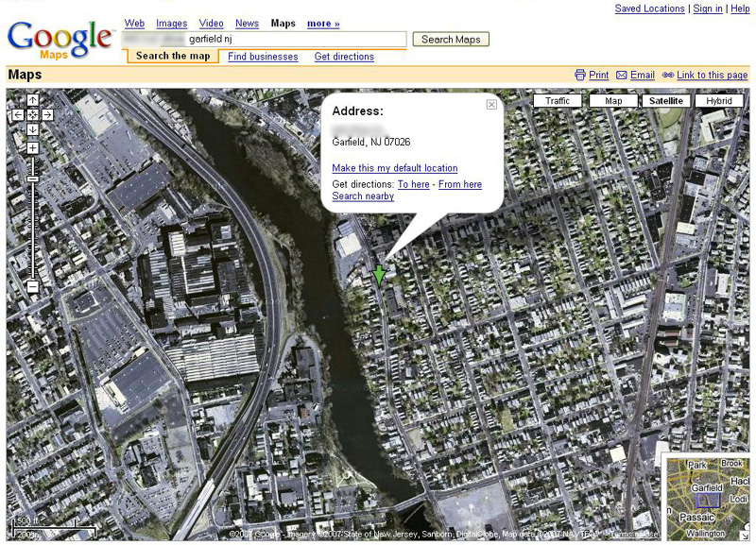Adjust the zoom level slider handle
Screen dimensions: 756x545
(32, 179)
